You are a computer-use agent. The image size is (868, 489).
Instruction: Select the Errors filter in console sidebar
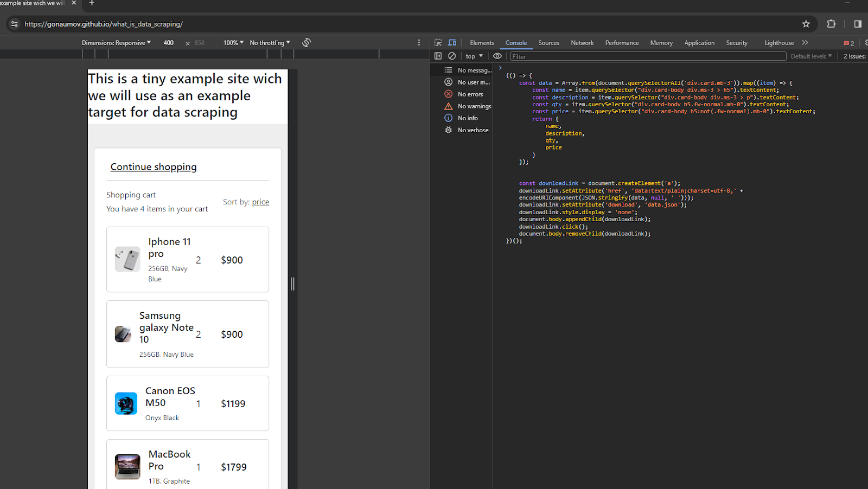point(470,94)
